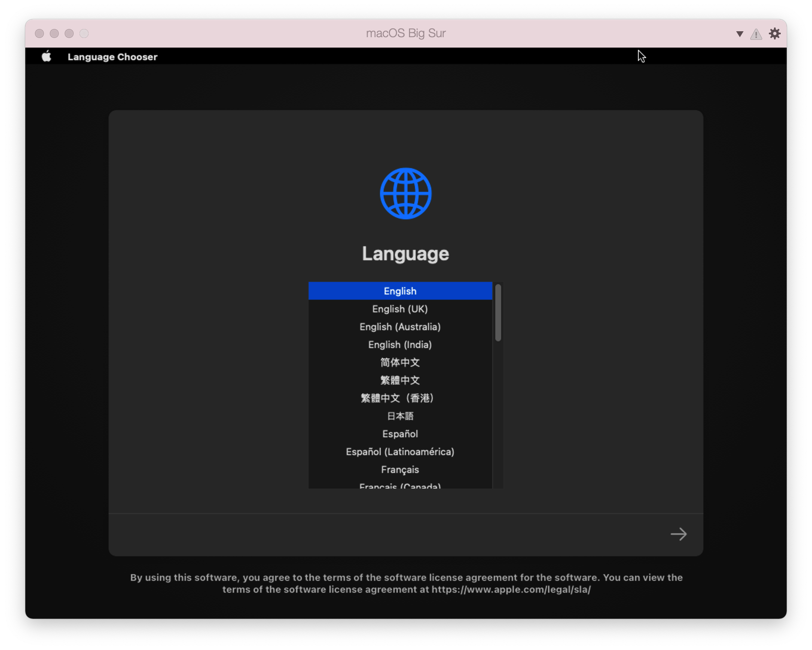Open the Language Chooser application menu
The height and width of the screenshot is (650, 812).
pos(112,57)
